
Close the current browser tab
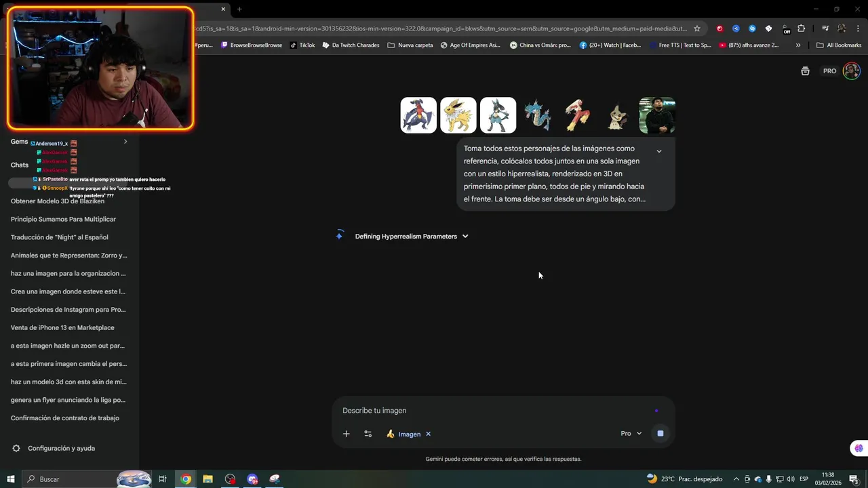pos(223,9)
